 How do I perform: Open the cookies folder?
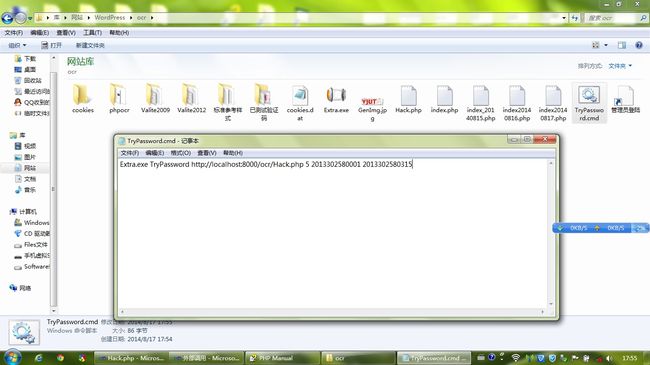point(82,99)
